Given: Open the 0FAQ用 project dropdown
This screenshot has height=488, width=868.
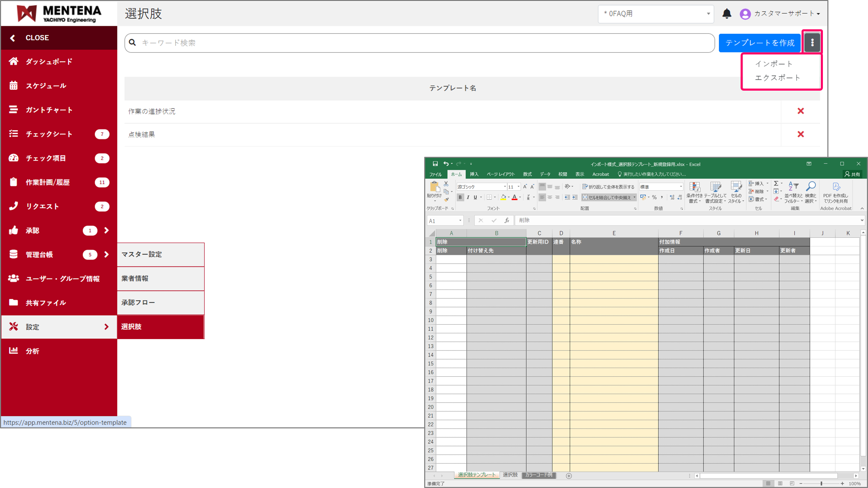Looking at the screenshot, I should coord(656,14).
